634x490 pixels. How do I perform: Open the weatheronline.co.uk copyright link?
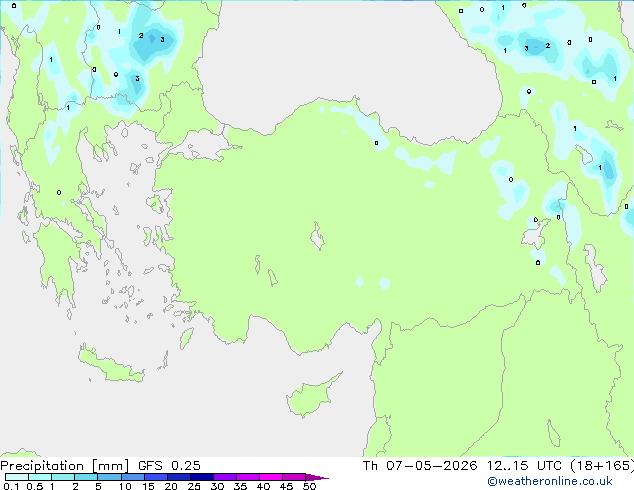click(x=549, y=481)
